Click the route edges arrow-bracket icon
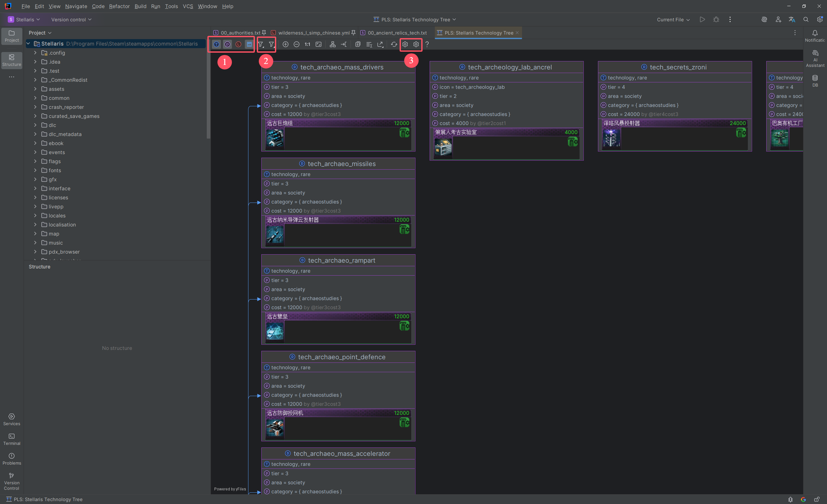Screen dimensions: 827x504 pos(344,44)
